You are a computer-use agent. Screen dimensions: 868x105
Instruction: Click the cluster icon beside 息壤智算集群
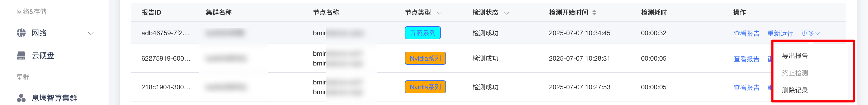21,98
